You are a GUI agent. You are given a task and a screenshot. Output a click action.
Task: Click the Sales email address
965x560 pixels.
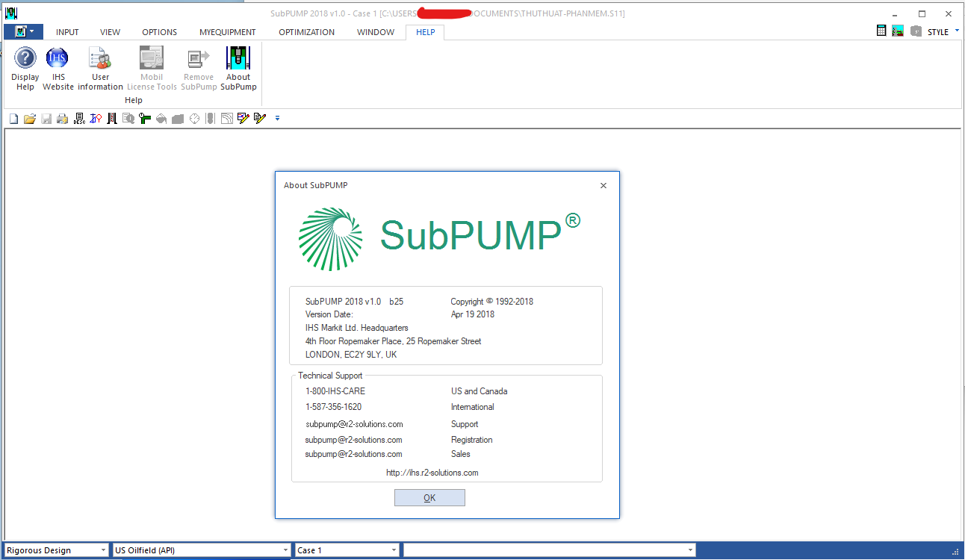tap(354, 454)
